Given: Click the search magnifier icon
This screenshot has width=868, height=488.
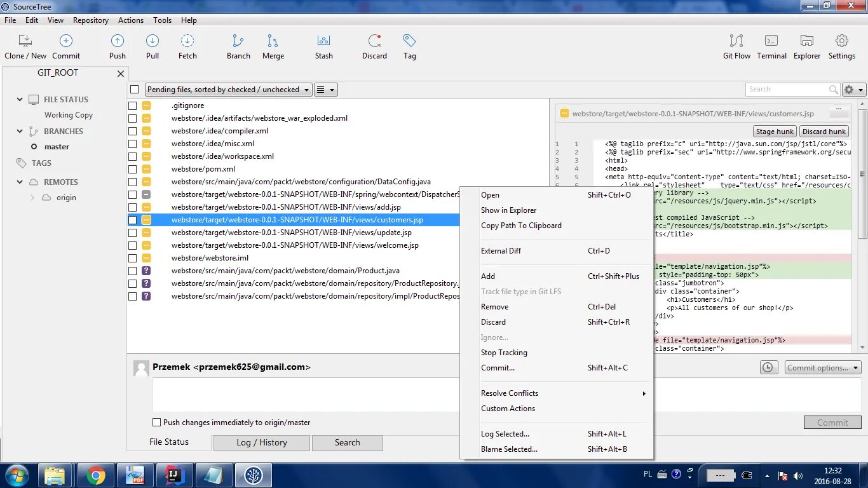Looking at the screenshot, I should click(x=833, y=90).
